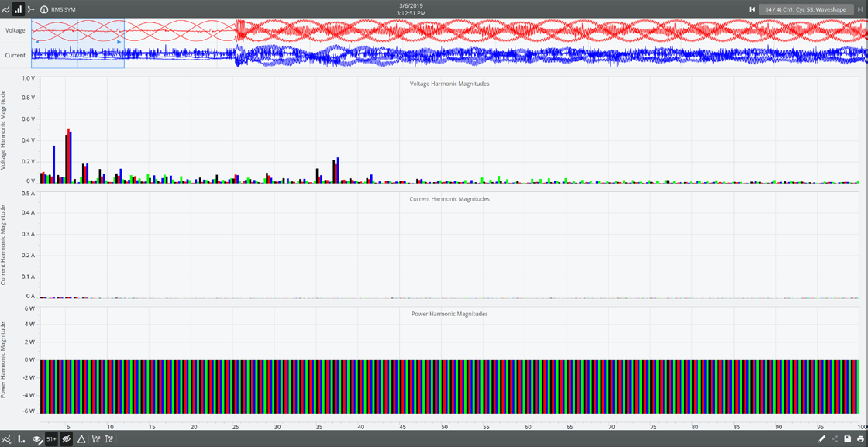
Task: Click the left handle arrow of selection window
Action: [36, 42]
